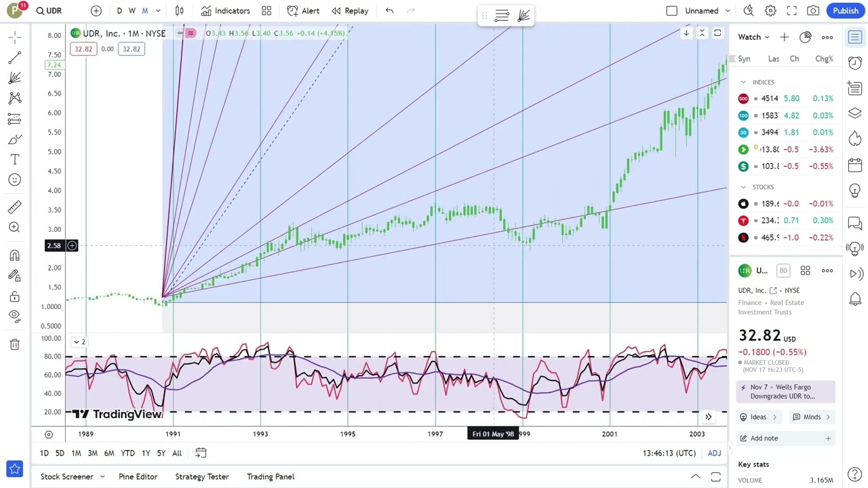
Task: Expand the Minds section
Action: [812, 417]
